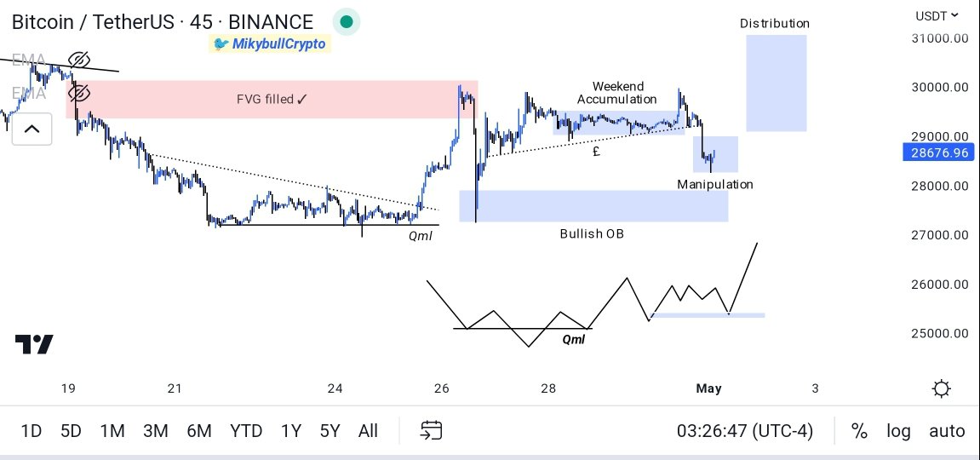Screen dimensions: 980x460
Task: Collapse the indicator legend with the chevron
Action: tap(32, 129)
